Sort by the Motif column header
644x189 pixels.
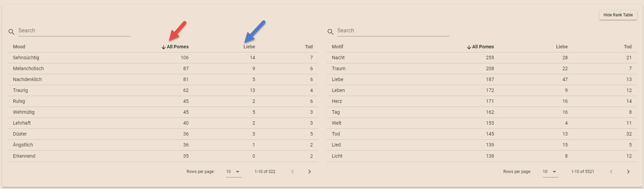coord(338,47)
